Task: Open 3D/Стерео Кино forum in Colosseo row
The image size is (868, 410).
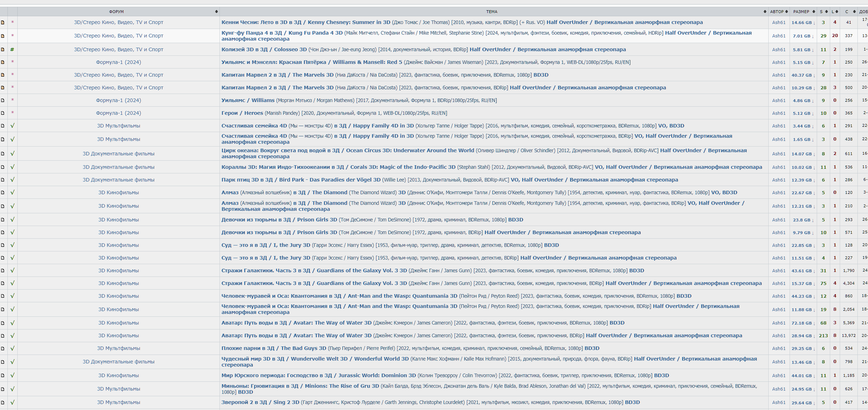Action: [118, 49]
